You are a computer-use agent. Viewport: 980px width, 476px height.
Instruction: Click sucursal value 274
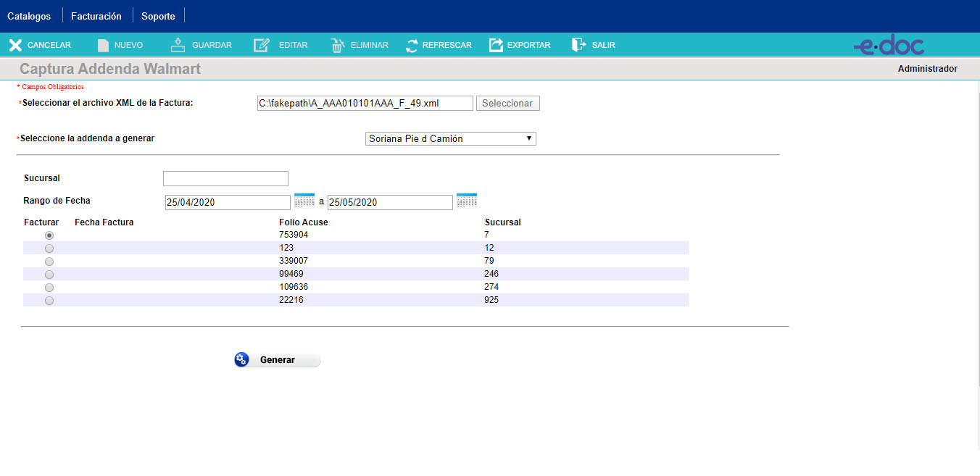(491, 287)
